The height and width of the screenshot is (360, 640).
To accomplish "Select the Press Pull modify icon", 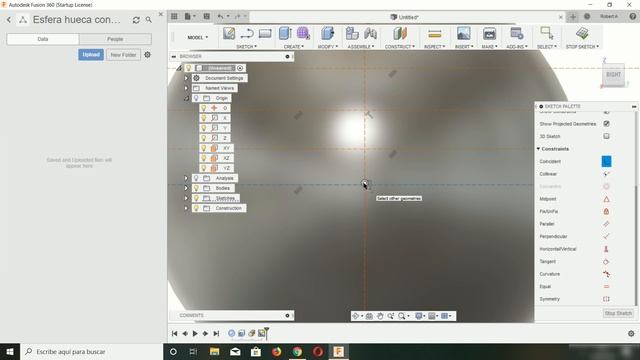I will 327,33.
